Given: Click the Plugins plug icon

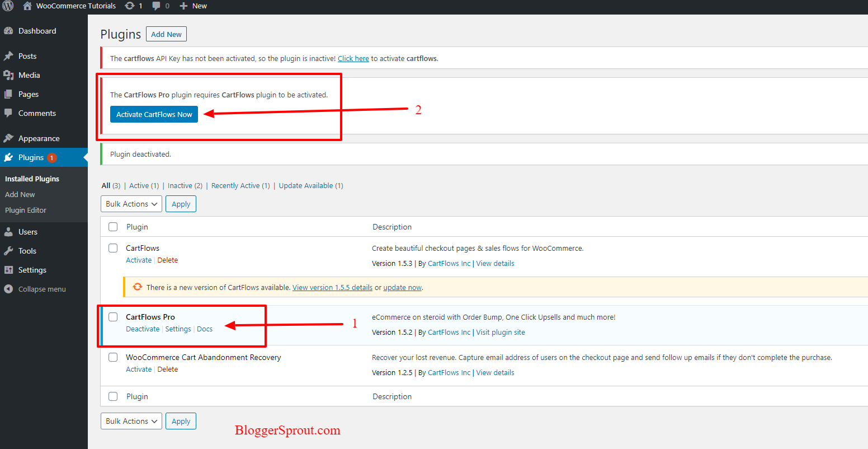Looking at the screenshot, I should (8, 157).
